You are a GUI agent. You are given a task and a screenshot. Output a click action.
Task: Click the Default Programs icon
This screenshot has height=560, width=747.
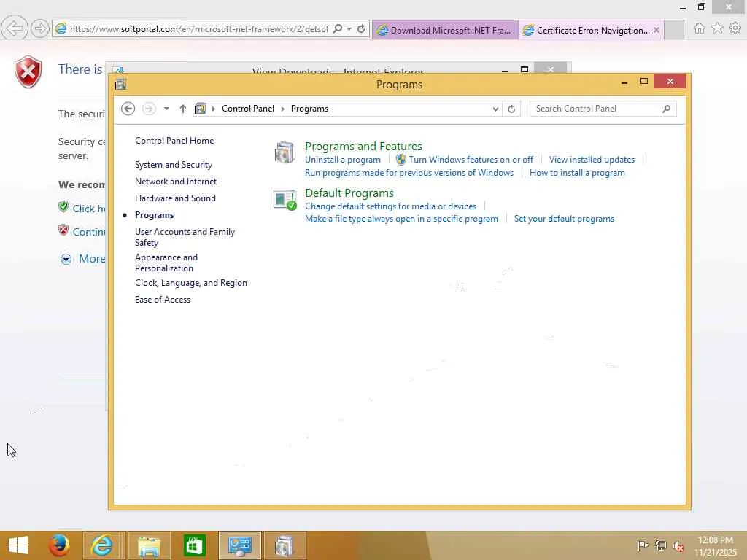pos(285,200)
